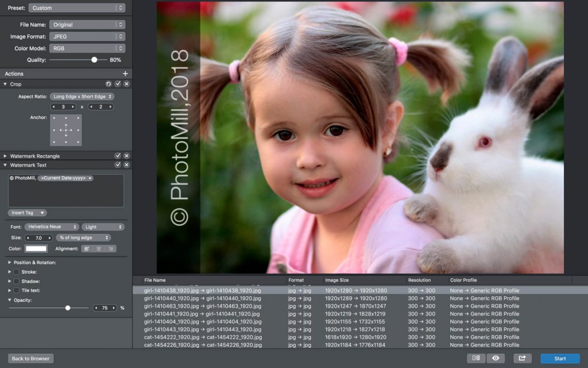Click the plus icon to add a new action
588x368 pixels.
click(x=125, y=74)
